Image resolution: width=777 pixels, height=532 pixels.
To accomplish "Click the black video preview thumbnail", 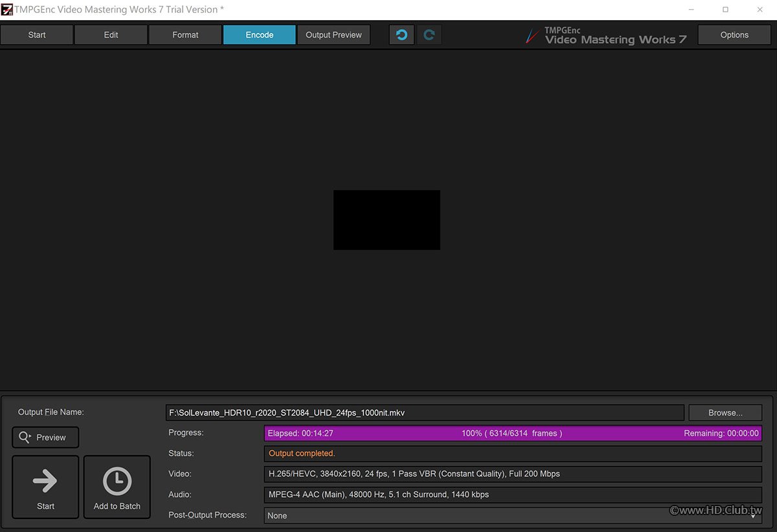I will click(x=387, y=220).
